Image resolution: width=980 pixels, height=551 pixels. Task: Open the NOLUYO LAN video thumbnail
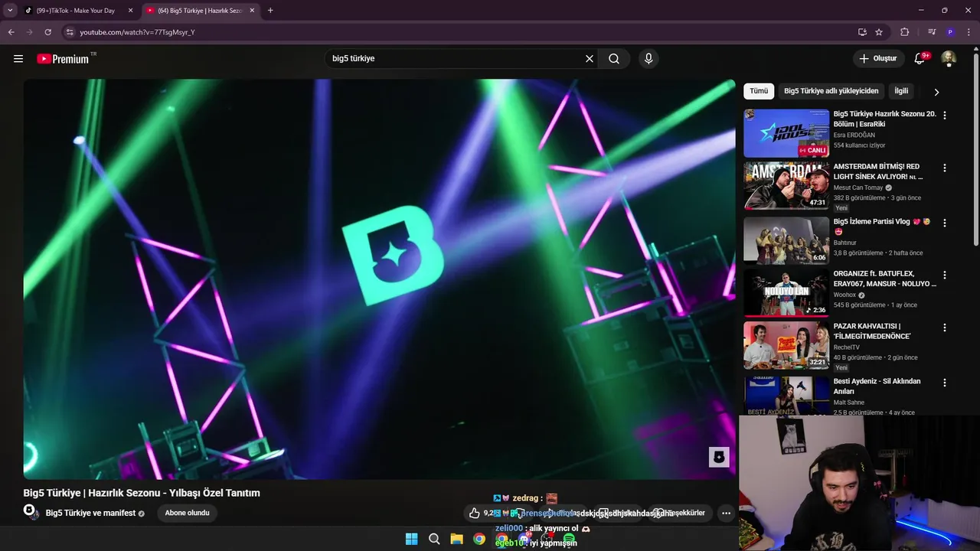(x=786, y=292)
